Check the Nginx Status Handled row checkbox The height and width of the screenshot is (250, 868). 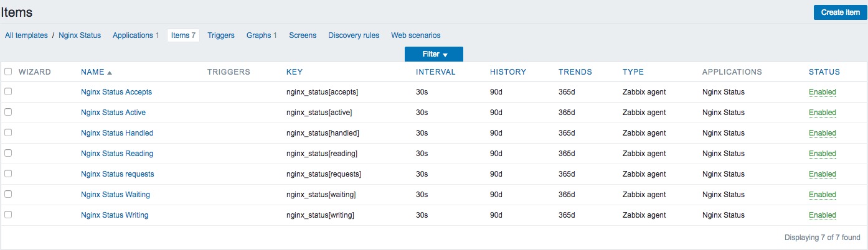9,132
